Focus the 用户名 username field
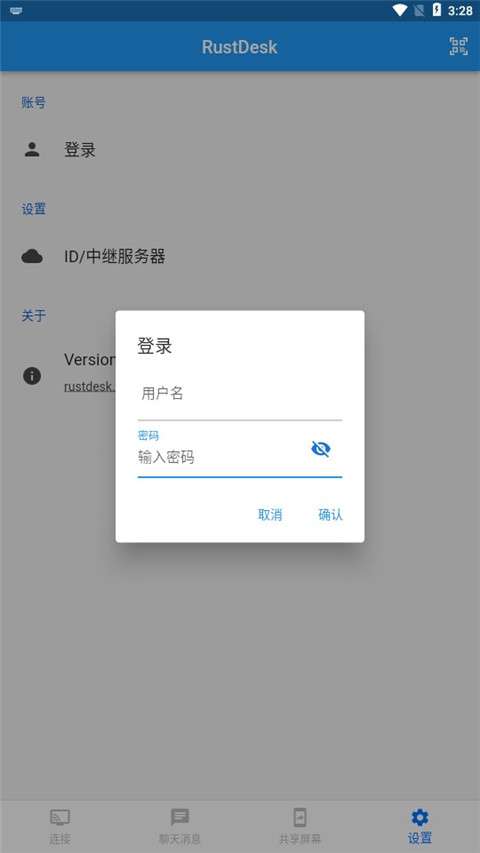 pos(239,394)
